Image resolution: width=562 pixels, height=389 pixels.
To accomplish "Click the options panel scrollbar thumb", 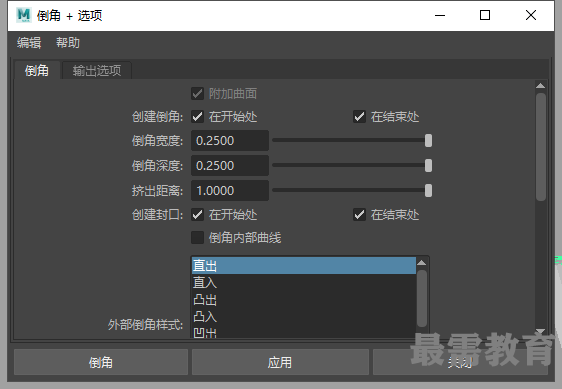I will tap(541, 147).
